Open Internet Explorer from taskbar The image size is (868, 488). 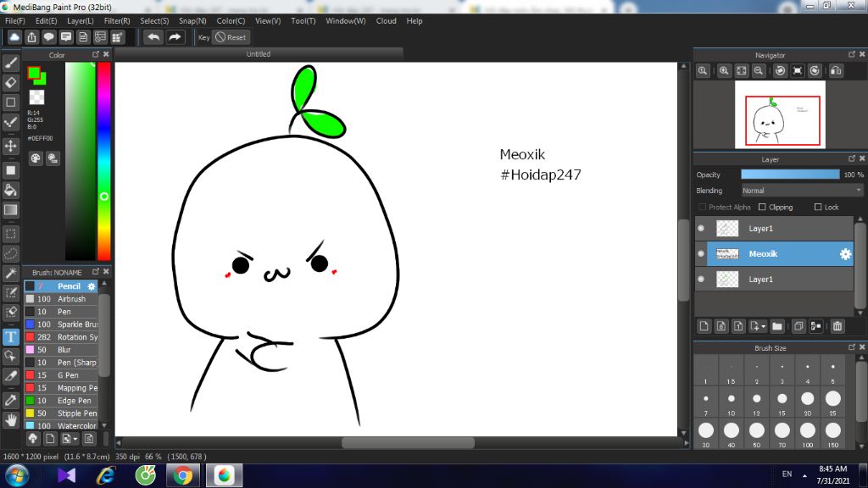point(105,476)
